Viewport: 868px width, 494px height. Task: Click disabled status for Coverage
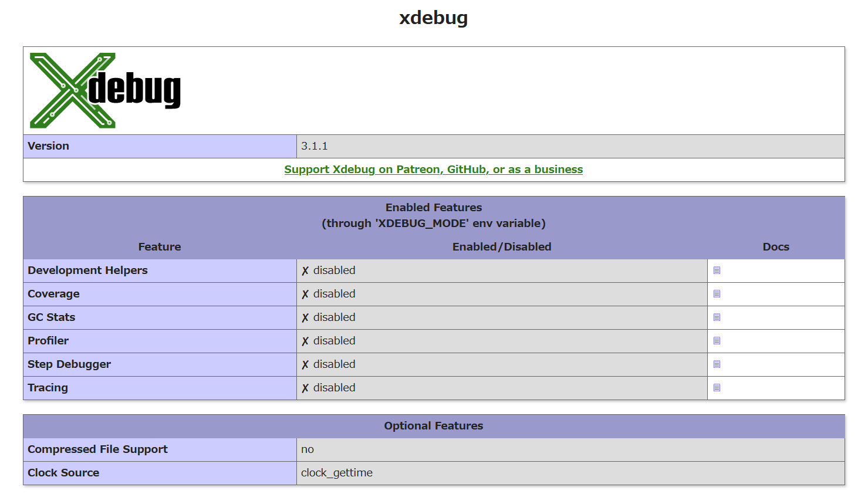point(329,294)
